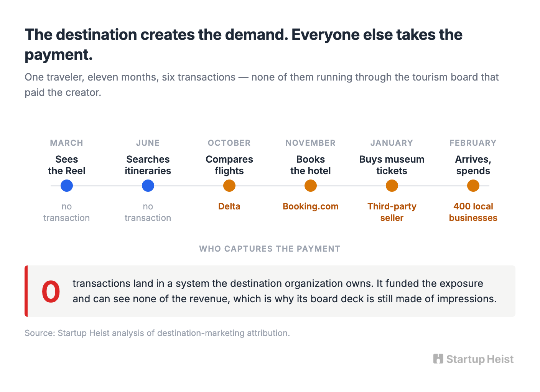Click "no transaction" under the March step
The image size is (540, 392).
[67, 212]
